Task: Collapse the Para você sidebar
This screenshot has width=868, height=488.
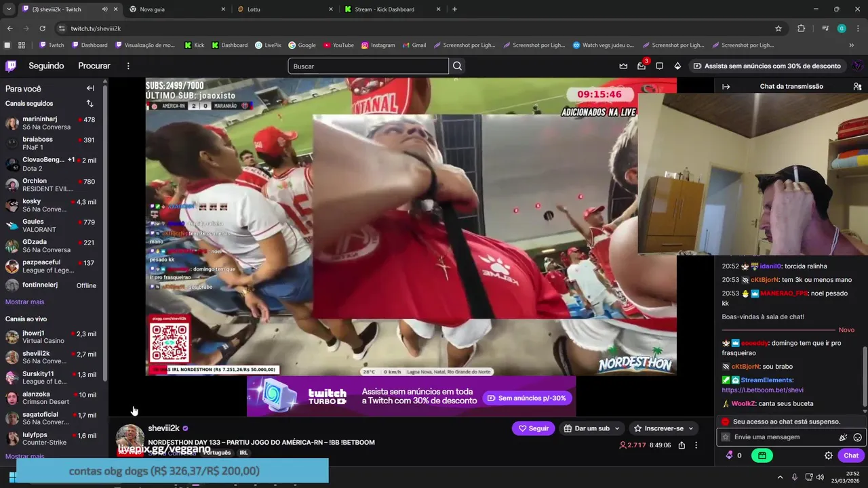Action: pos(90,88)
